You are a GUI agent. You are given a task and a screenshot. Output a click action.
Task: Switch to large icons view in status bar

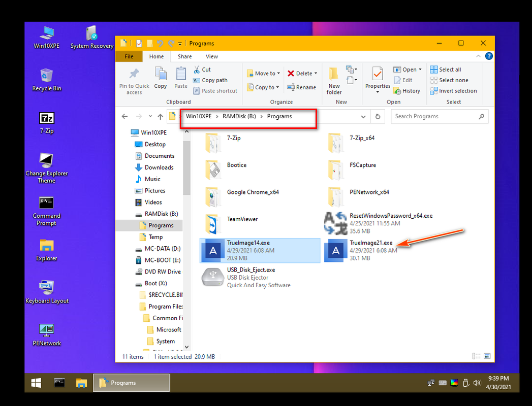[487, 356]
